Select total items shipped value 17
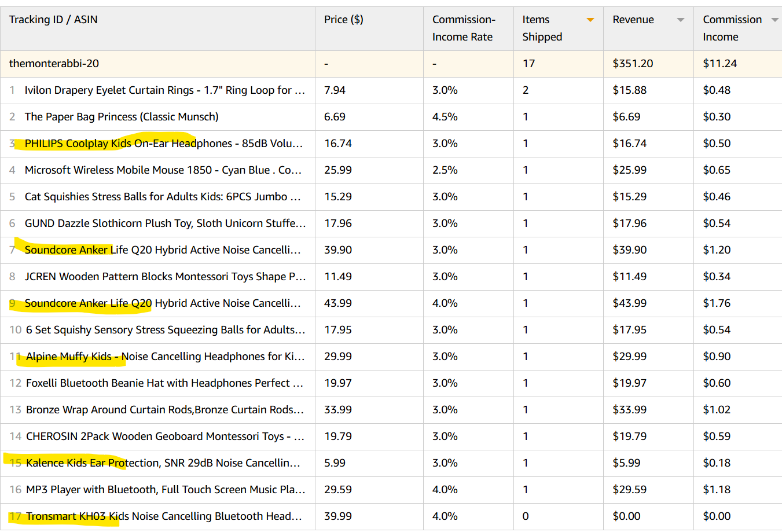The image size is (782, 532). [x=528, y=64]
